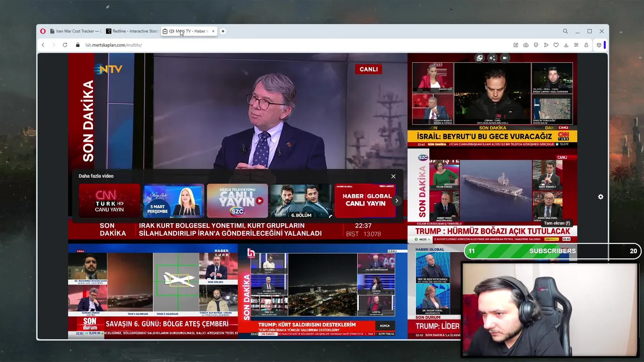Click the CNN Türk video tile
Viewport: 644px width, 362px height.
(x=492, y=101)
